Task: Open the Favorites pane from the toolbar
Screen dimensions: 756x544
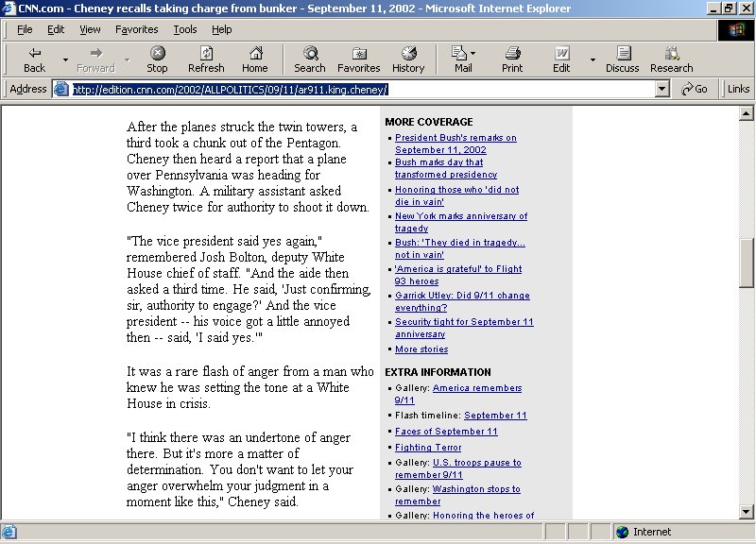Action: coord(358,54)
